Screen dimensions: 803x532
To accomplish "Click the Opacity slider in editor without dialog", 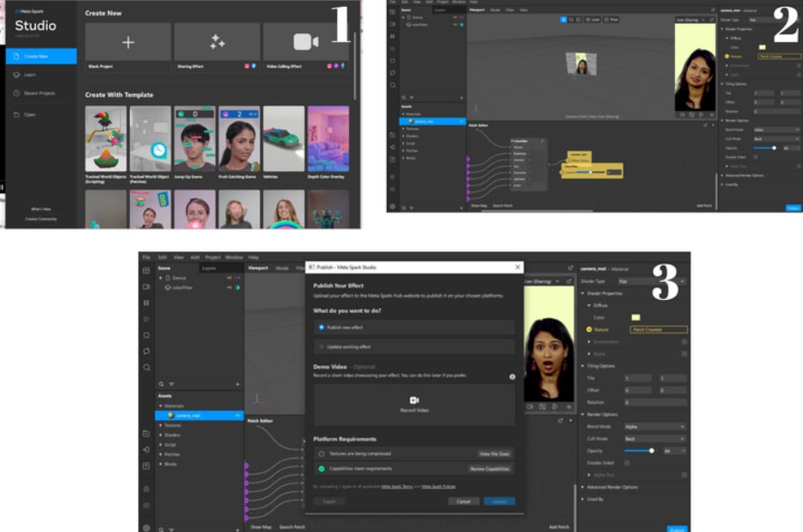I will tap(765, 148).
